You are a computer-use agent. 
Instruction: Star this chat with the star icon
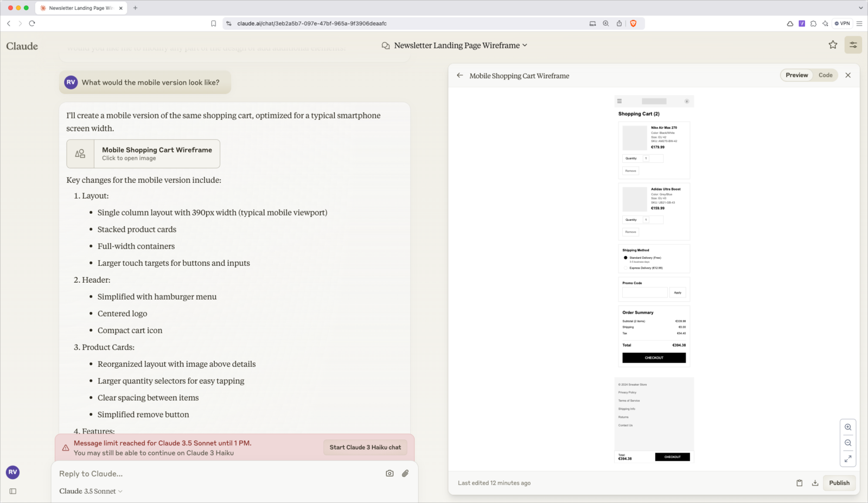coord(833,45)
